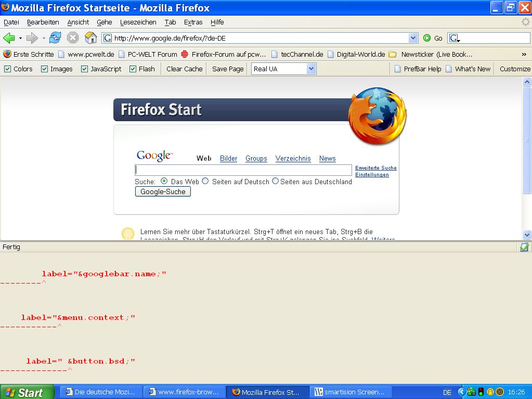Open PrefBar Help page

(x=418, y=69)
